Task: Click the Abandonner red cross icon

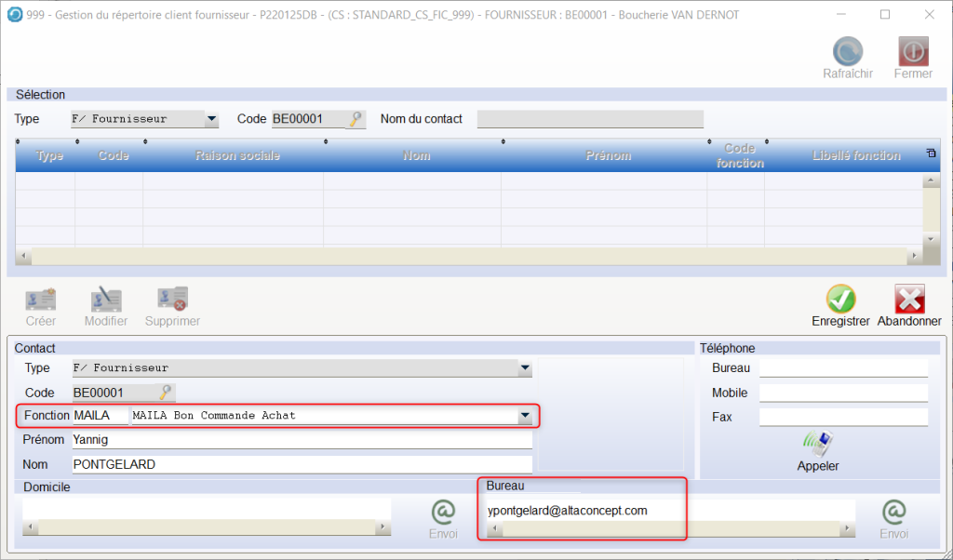Action: tap(909, 299)
